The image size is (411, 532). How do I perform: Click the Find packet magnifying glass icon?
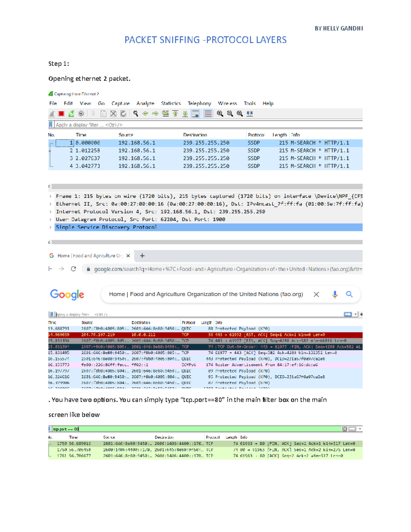click(x=136, y=113)
